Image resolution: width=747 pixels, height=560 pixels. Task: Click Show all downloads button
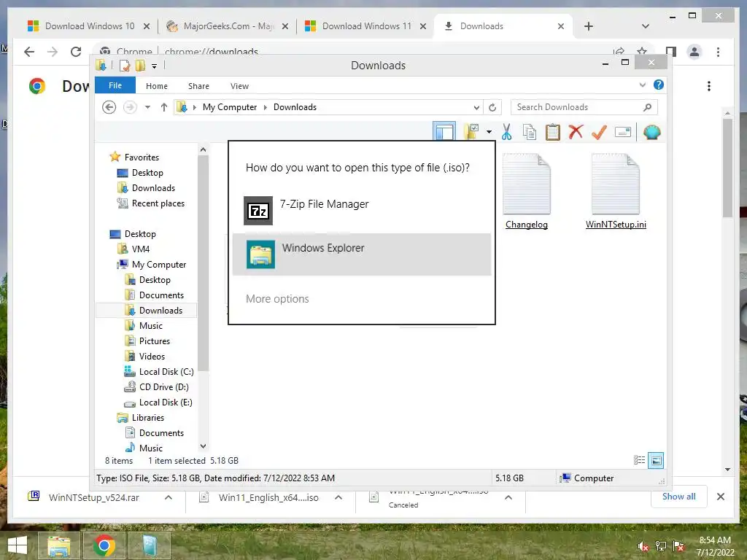coord(679,497)
